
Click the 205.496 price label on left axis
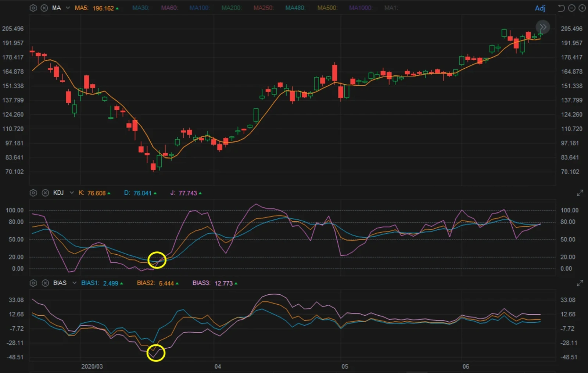[13, 29]
